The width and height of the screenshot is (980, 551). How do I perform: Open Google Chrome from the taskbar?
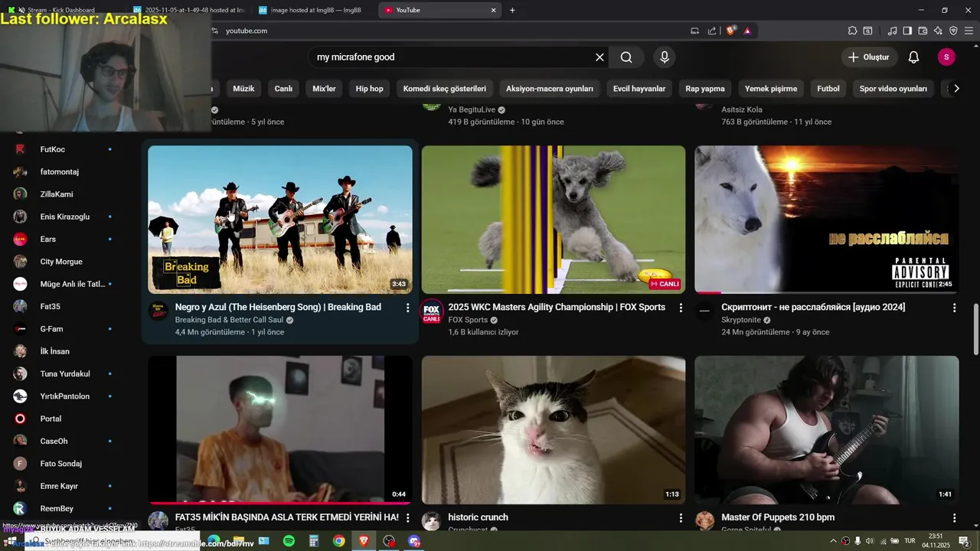338,541
